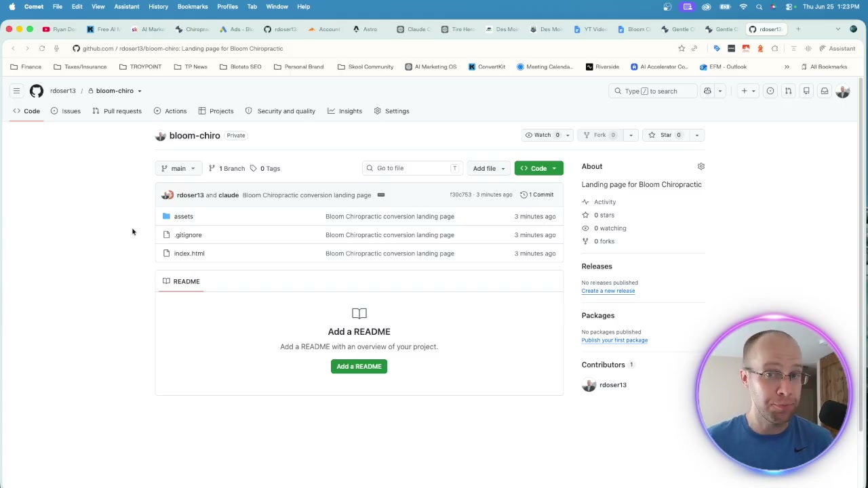Viewport: 868px width, 488px height.
Task: Open All Bookmarks folder
Action: click(824, 66)
